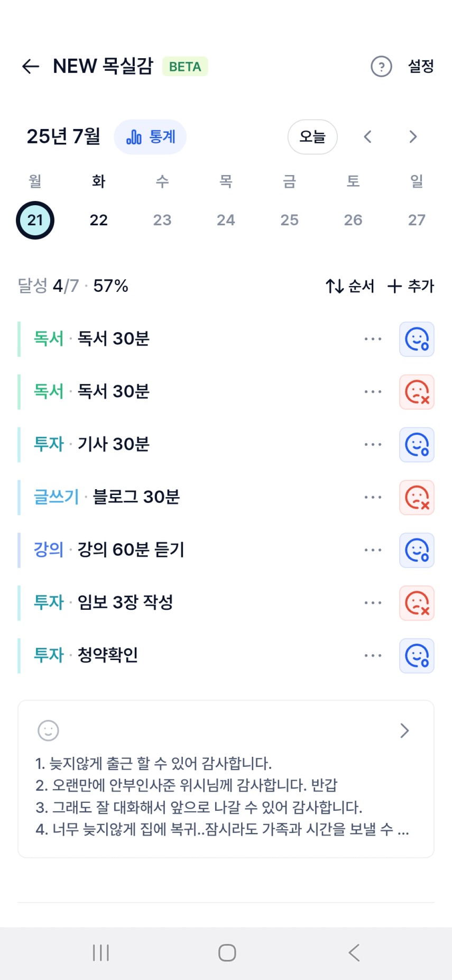Tap the back arrow next to NEW 목실감
Image resolution: width=452 pixels, height=980 pixels.
coord(31,66)
